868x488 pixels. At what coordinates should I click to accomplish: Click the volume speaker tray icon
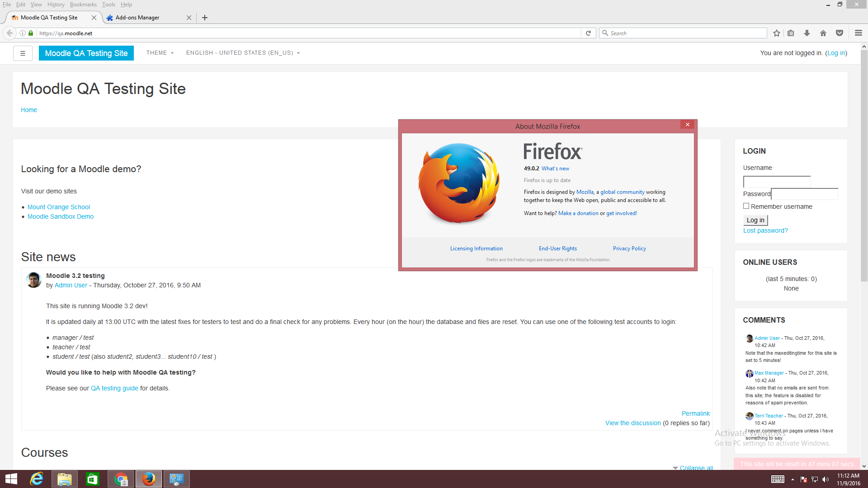pyautogui.click(x=826, y=479)
